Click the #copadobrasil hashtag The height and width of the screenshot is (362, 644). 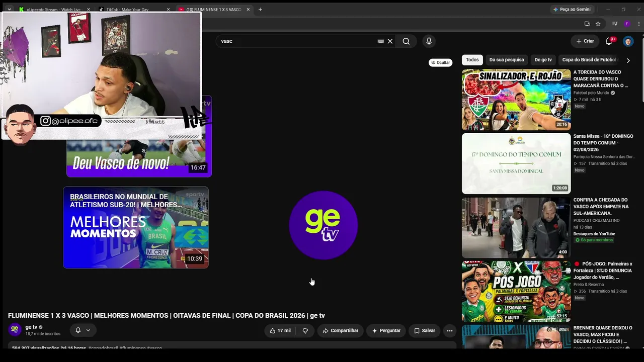(x=104, y=348)
